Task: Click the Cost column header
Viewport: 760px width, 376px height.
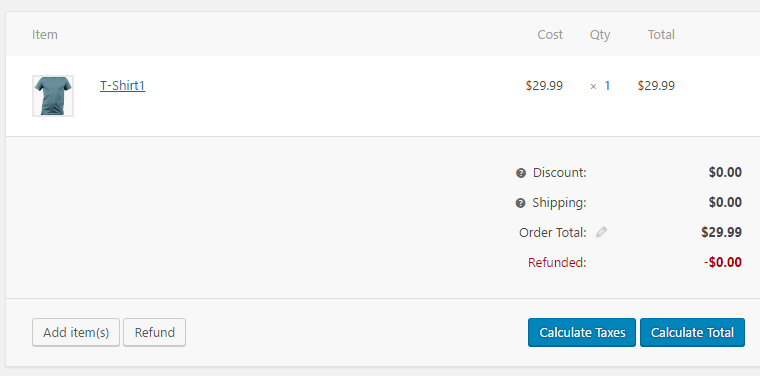Action: [x=550, y=35]
